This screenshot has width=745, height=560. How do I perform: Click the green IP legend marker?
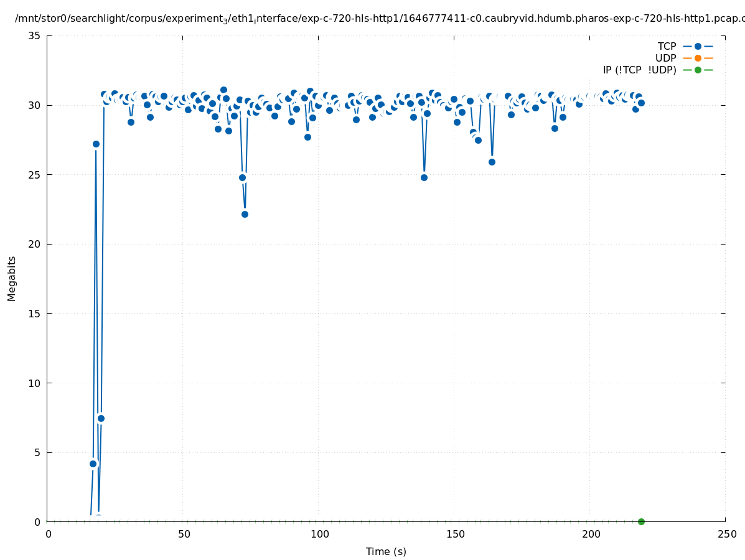698,70
